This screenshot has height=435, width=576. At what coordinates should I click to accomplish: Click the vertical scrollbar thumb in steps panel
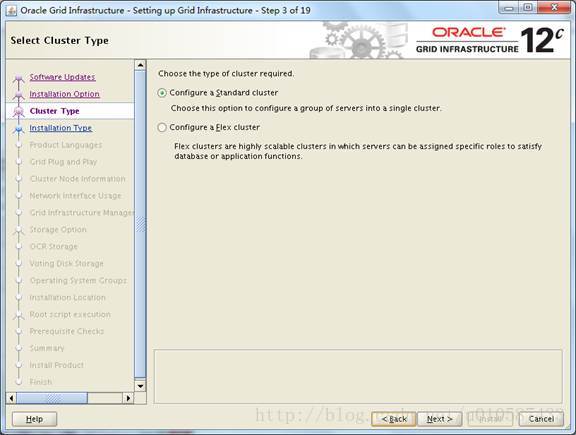click(140, 224)
